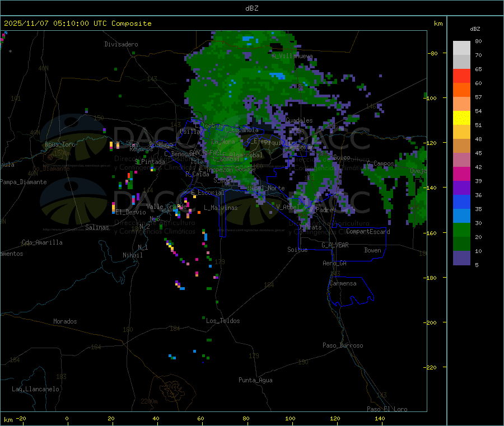Click the Cda_Amarilla label
This screenshot has width=504, height=426.
point(42,242)
